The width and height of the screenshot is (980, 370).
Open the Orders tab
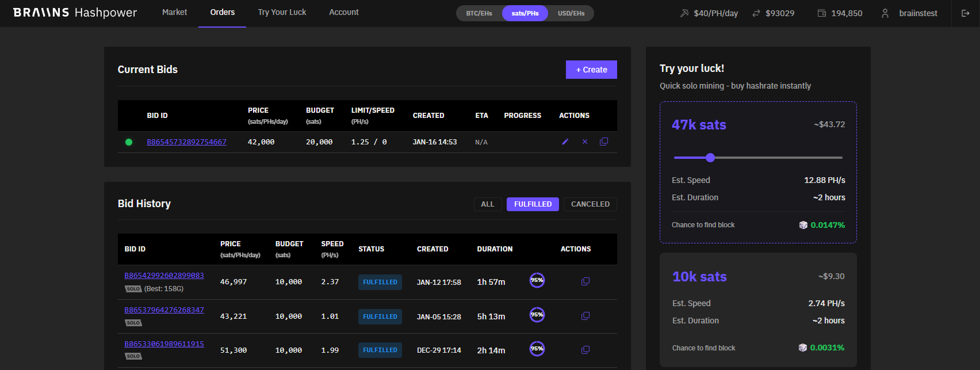[223, 12]
